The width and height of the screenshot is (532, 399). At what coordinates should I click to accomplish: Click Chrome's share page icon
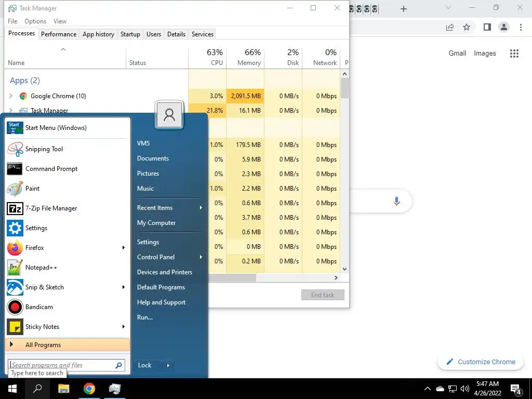450,27
